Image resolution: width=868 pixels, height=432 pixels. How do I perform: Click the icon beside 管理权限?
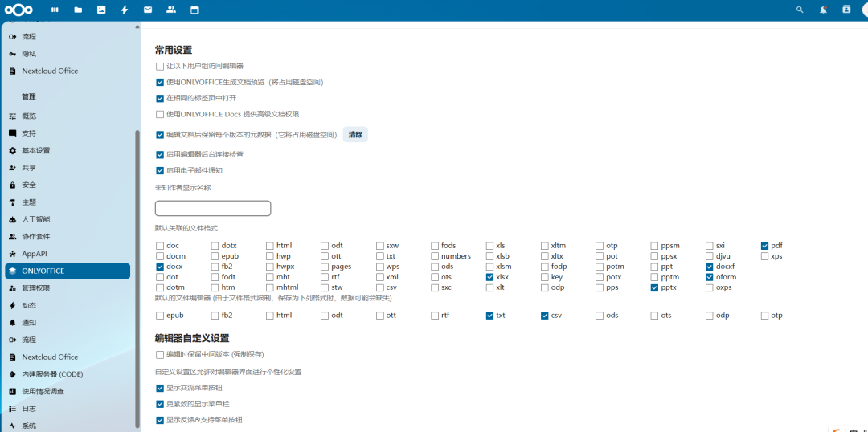point(12,288)
